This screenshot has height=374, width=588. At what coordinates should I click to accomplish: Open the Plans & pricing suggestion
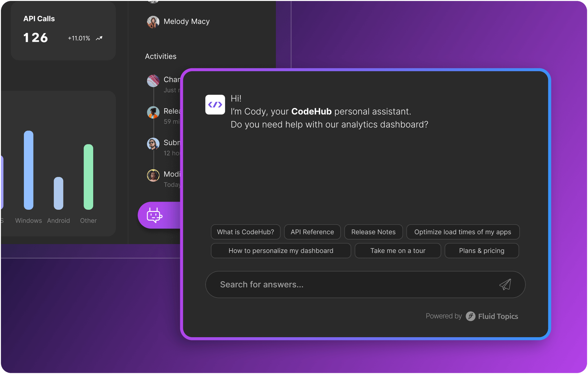481,251
